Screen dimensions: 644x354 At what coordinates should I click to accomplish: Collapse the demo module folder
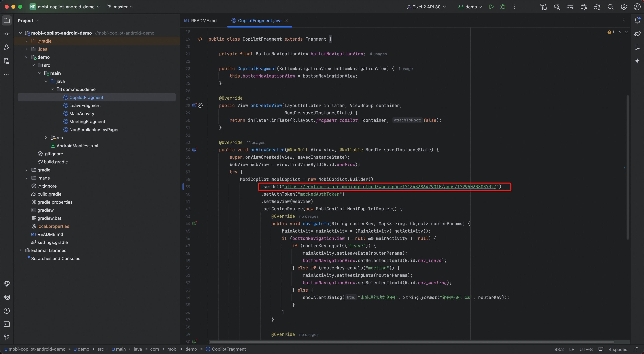click(27, 57)
